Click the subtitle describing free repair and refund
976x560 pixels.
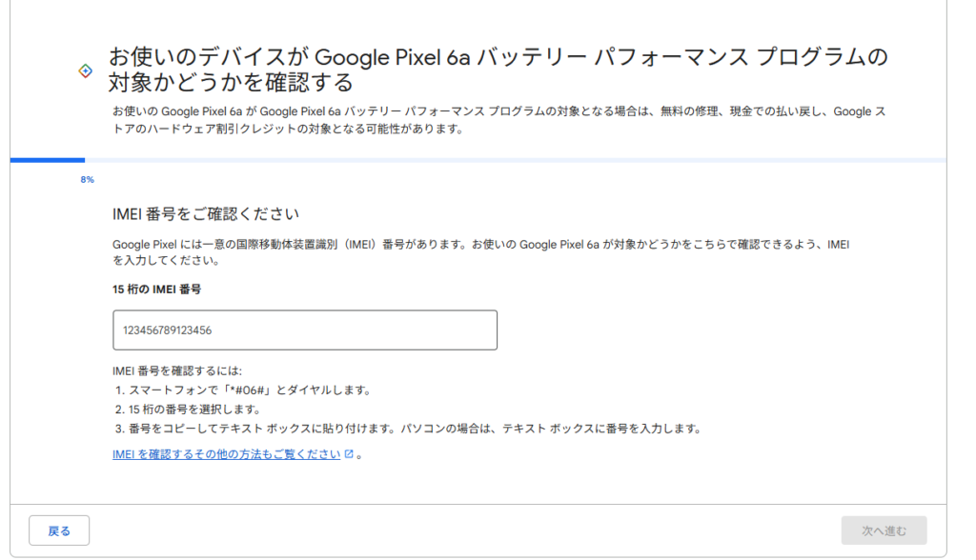pyautogui.click(x=498, y=120)
